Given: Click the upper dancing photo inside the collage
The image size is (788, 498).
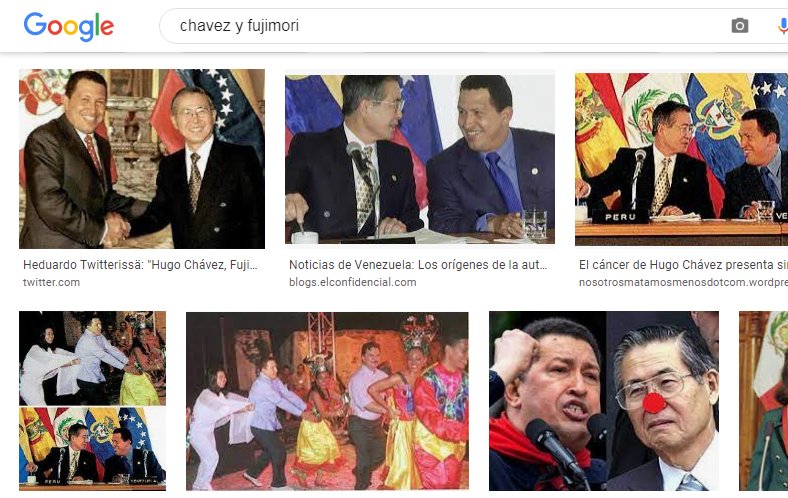Looking at the screenshot, I should click(92, 358).
